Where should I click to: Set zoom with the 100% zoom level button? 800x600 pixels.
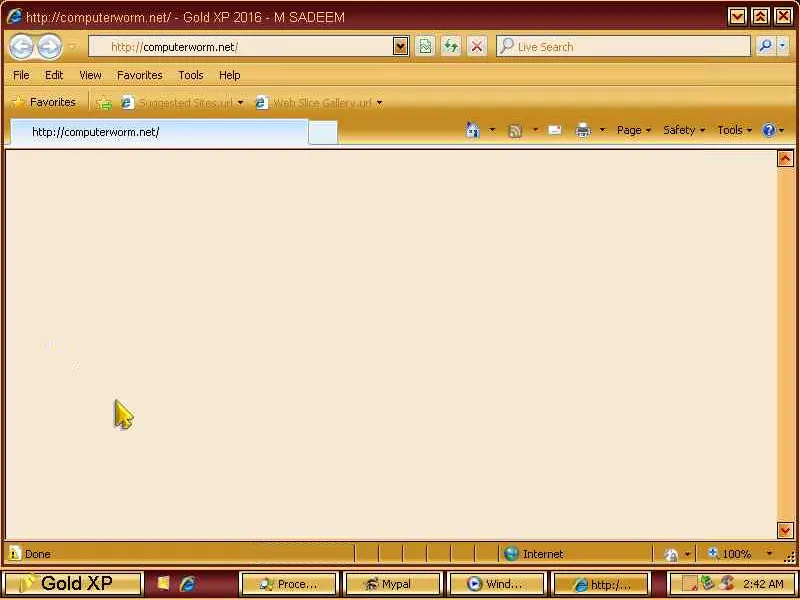[x=730, y=554]
